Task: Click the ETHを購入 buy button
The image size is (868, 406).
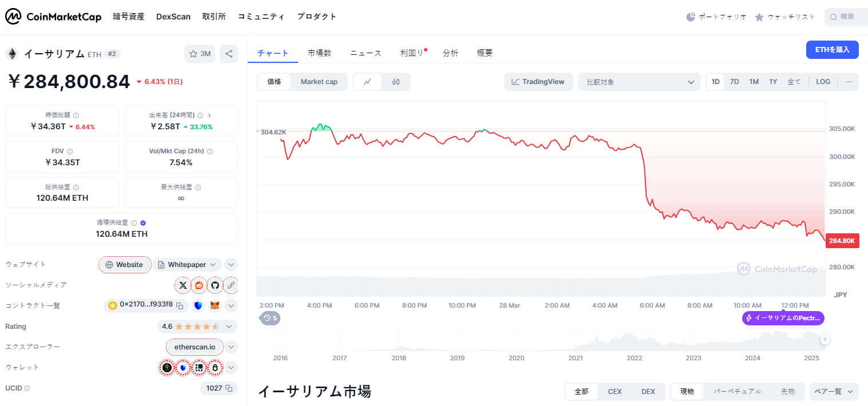Action: coord(832,50)
